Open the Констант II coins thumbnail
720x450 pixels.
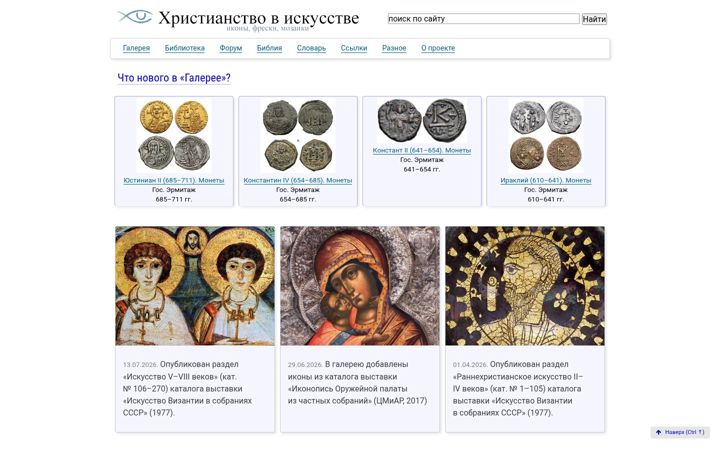click(x=422, y=121)
